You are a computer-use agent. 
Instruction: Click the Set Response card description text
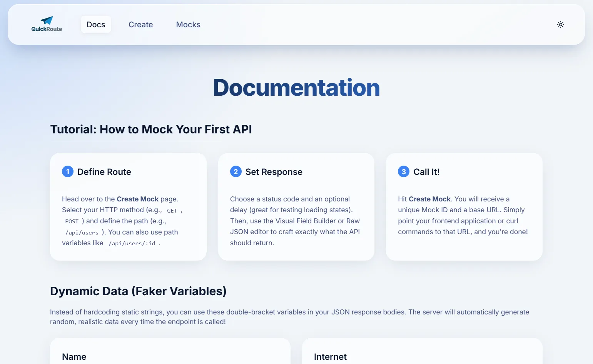(296, 221)
